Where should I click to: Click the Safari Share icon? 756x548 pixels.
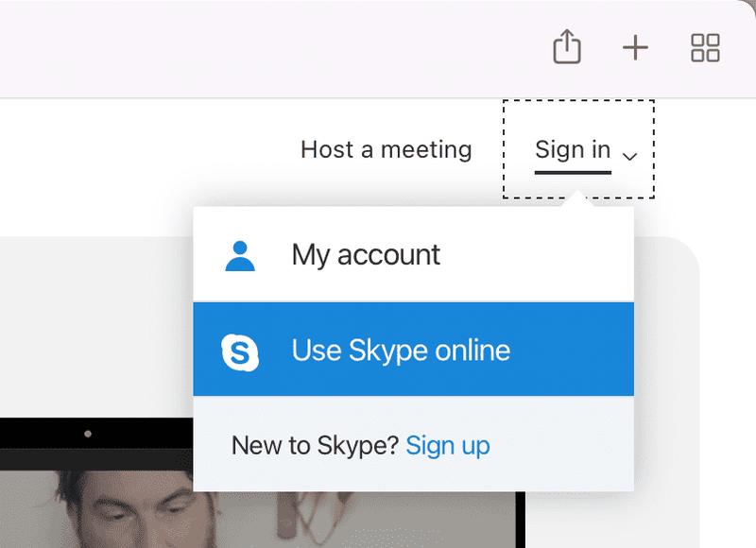[566, 46]
